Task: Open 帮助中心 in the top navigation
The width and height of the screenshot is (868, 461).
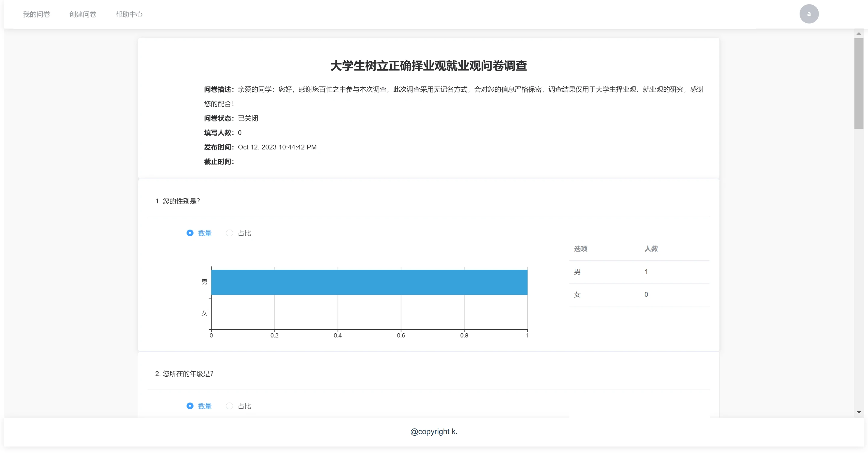Action: [x=129, y=14]
